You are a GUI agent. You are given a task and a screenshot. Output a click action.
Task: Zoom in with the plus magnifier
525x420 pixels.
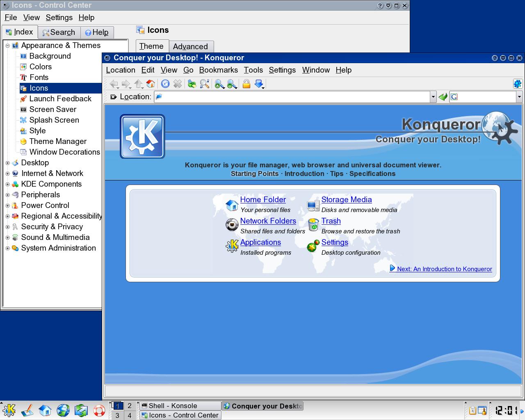[219, 84]
